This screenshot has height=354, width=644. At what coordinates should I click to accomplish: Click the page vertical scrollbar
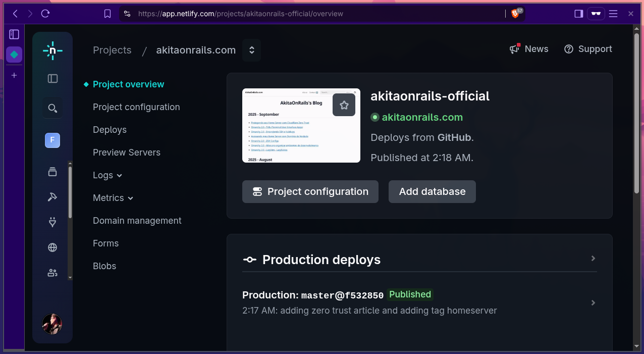(636, 114)
